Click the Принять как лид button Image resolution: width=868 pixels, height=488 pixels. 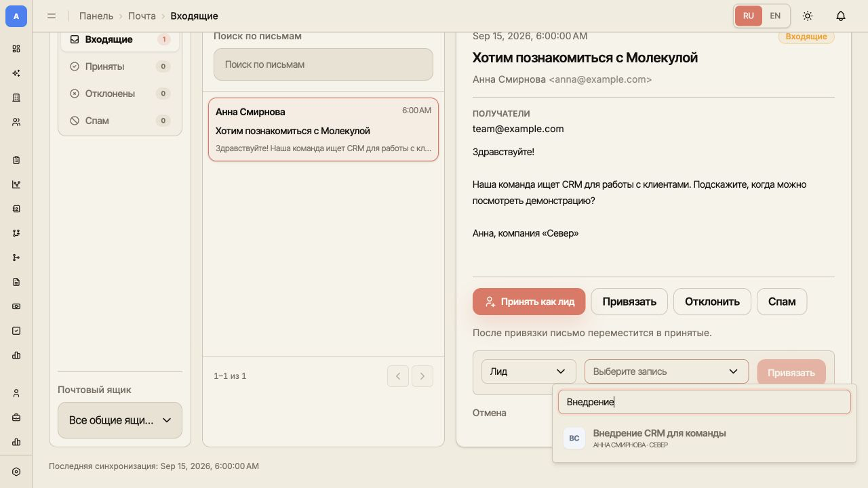tap(529, 302)
